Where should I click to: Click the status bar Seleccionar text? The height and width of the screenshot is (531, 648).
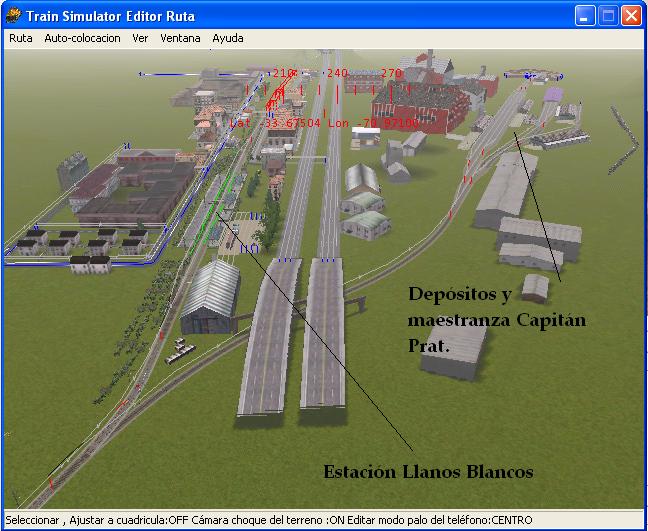coord(32,520)
